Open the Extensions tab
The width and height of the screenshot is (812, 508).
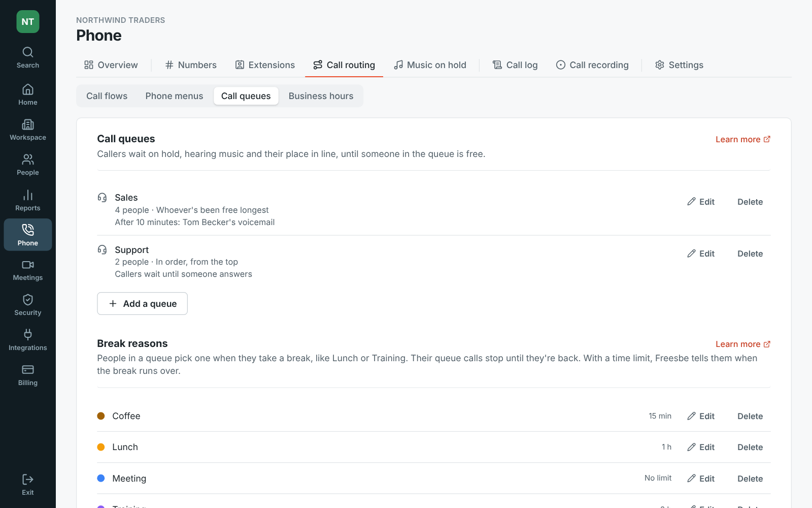pos(265,65)
